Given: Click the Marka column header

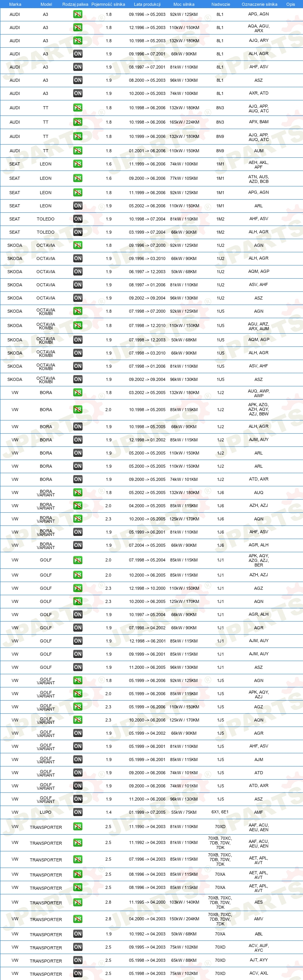Looking at the screenshot, I should [15, 4].
